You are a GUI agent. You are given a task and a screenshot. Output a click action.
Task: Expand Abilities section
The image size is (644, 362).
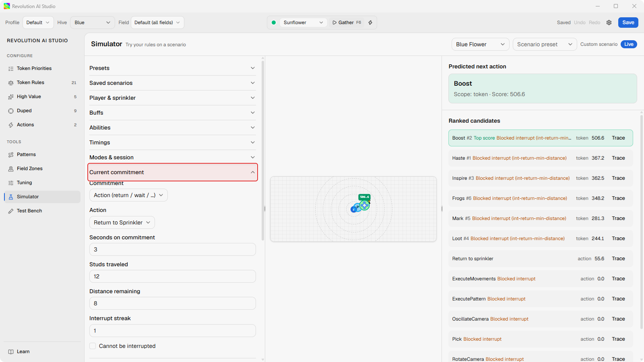click(172, 128)
